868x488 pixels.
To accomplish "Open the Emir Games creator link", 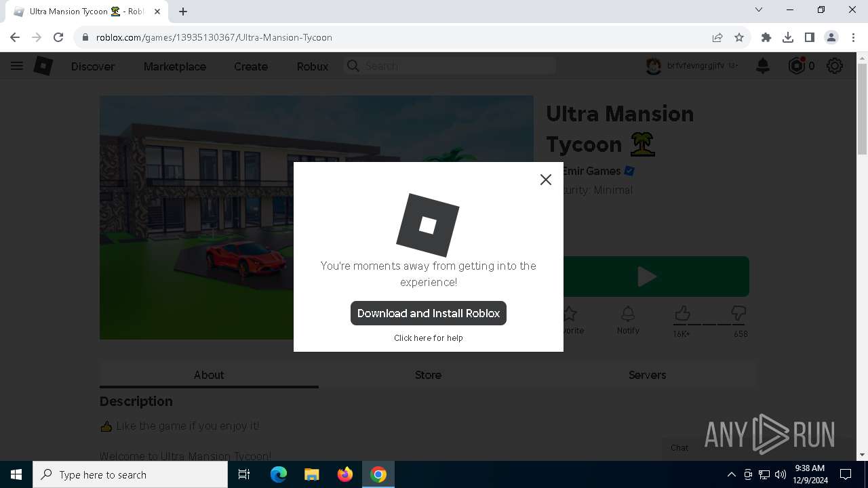I will pyautogui.click(x=591, y=171).
